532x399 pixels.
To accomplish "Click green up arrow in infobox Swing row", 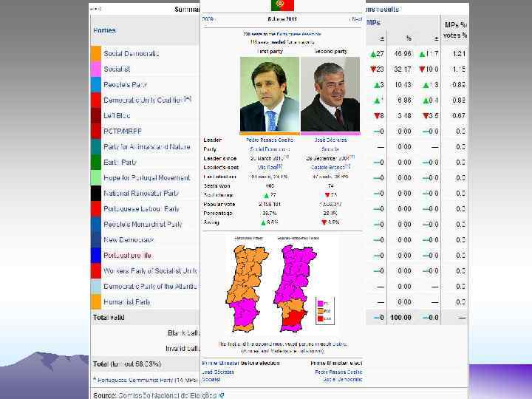I will click(x=263, y=222).
